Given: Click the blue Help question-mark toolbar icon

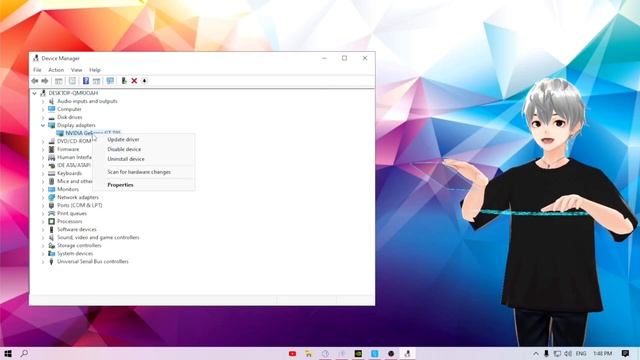Looking at the screenshot, I should (x=86, y=81).
